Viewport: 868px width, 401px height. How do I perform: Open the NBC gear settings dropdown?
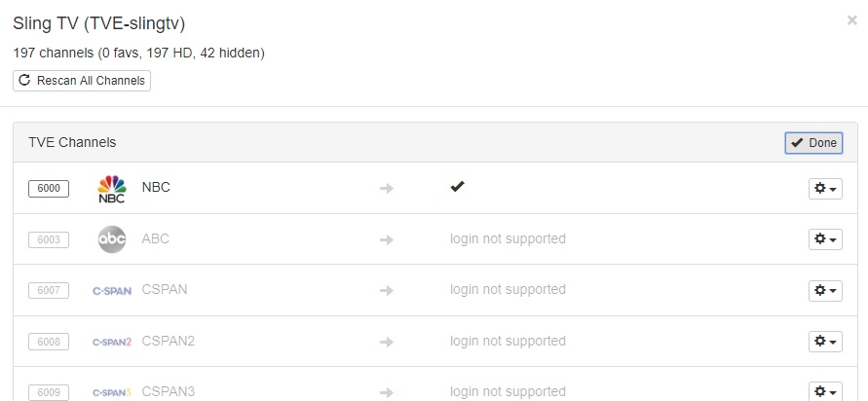(x=825, y=188)
